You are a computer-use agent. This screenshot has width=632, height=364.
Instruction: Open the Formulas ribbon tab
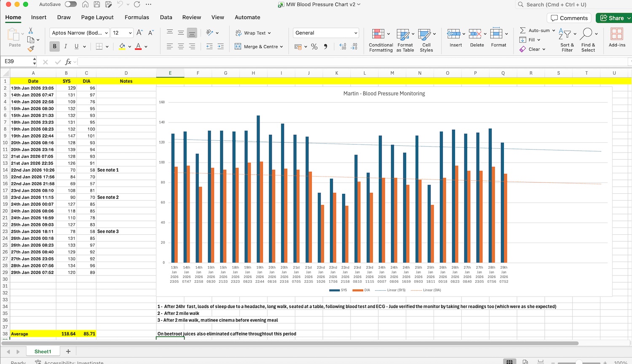137,17
